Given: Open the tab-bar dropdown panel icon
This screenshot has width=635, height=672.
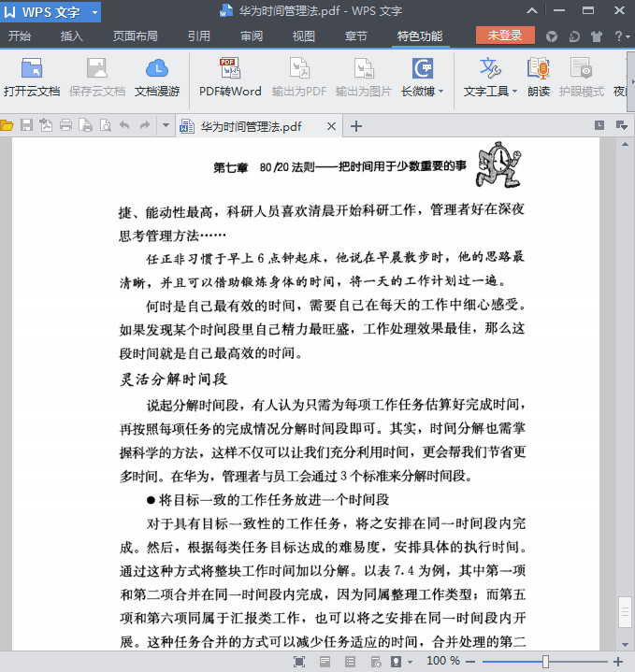Looking at the screenshot, I should 622,125.
